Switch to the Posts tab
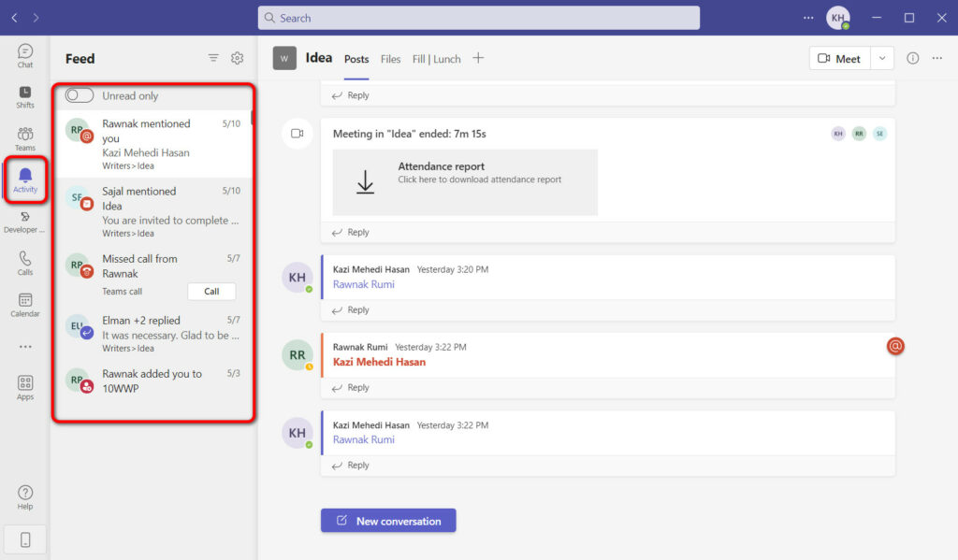 [x=356, y=59]
